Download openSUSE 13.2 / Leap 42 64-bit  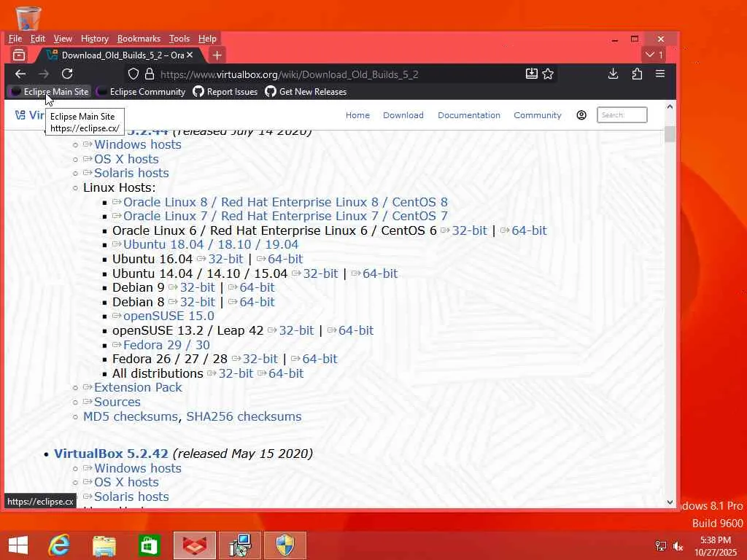click(x=356, y=330)
